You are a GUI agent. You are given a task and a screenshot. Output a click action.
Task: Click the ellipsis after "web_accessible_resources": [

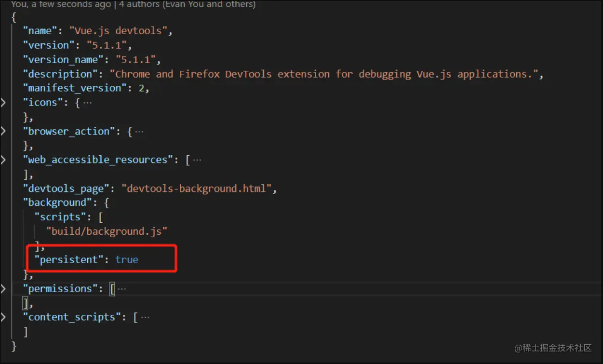pyautogui.click(x=197, y=160)
